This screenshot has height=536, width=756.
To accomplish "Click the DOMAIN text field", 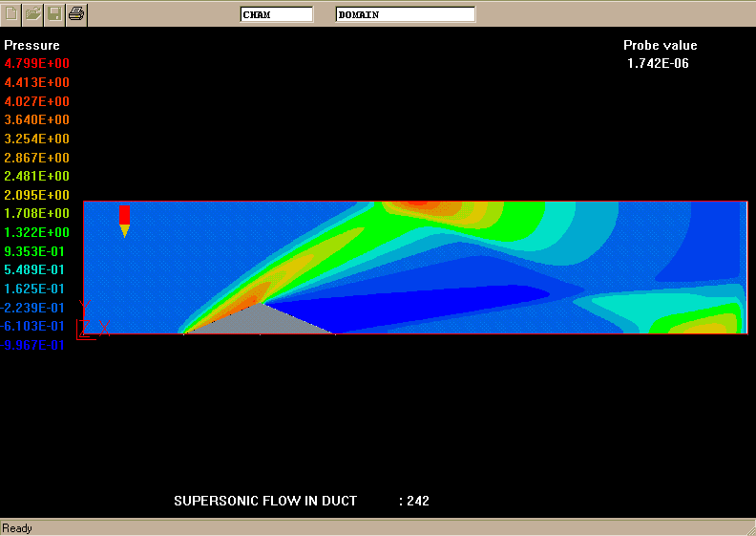I will (405, 14).
